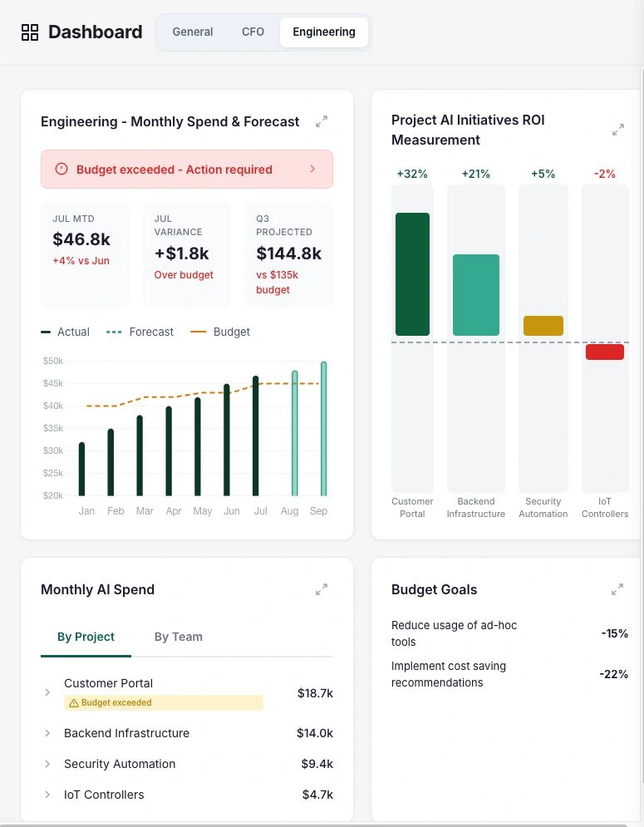Screen dimensions: 644x827
Task: Switch to the CFO dashboard tab
Action: [253, 32]
